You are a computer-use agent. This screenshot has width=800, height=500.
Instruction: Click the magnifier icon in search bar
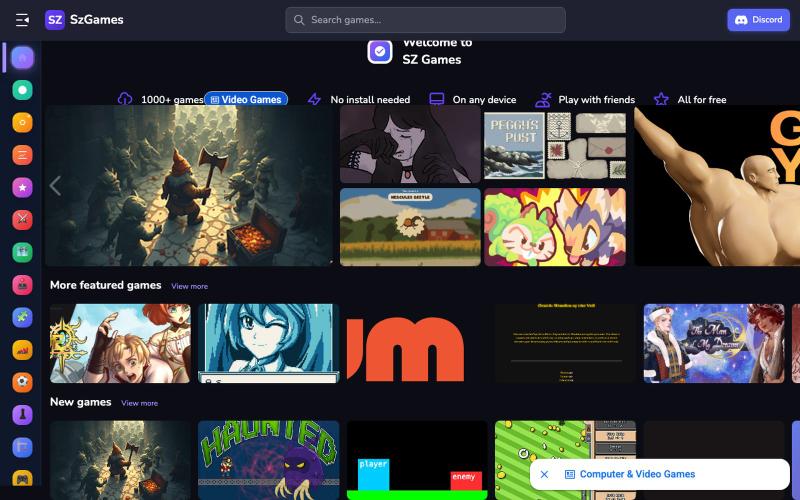click(299, 20)
